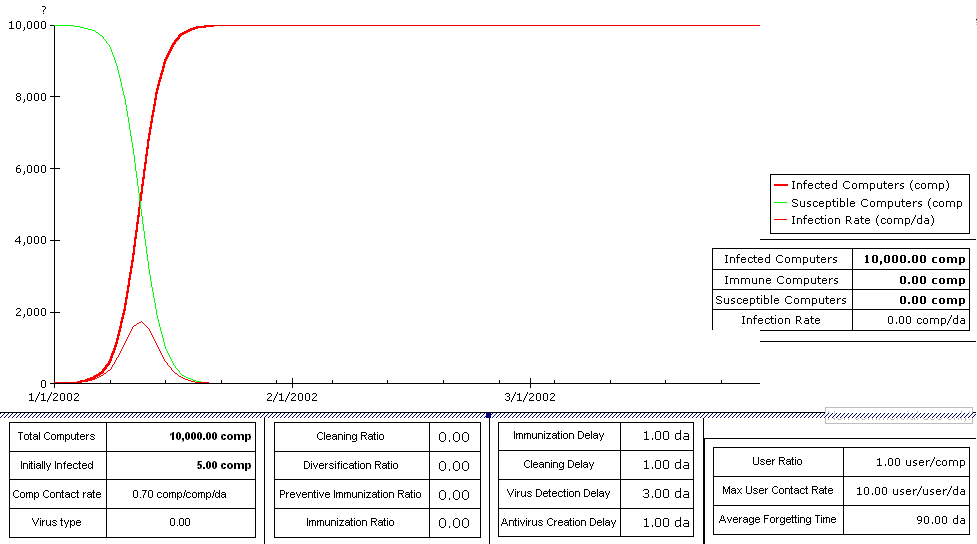Image resolution: width=977 pixels, height=544 pixels.
Task: Select the Average Forgetting Time label
Action: [x=778, y=519]
